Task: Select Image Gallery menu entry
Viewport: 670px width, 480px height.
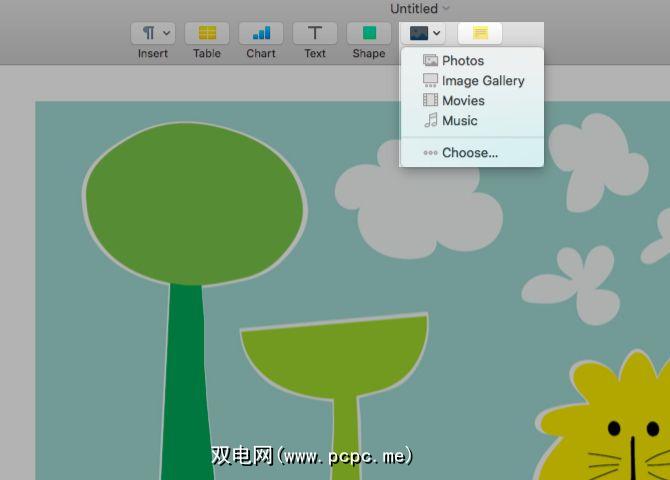Action: (472, 81)
